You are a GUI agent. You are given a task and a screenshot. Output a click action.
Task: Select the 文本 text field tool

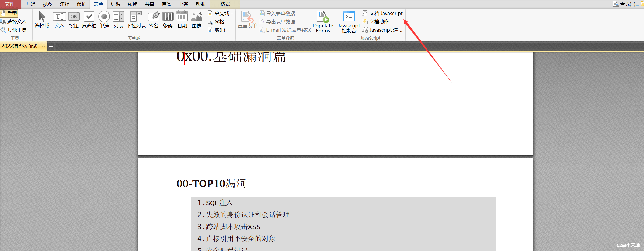[x=59, y=19]
